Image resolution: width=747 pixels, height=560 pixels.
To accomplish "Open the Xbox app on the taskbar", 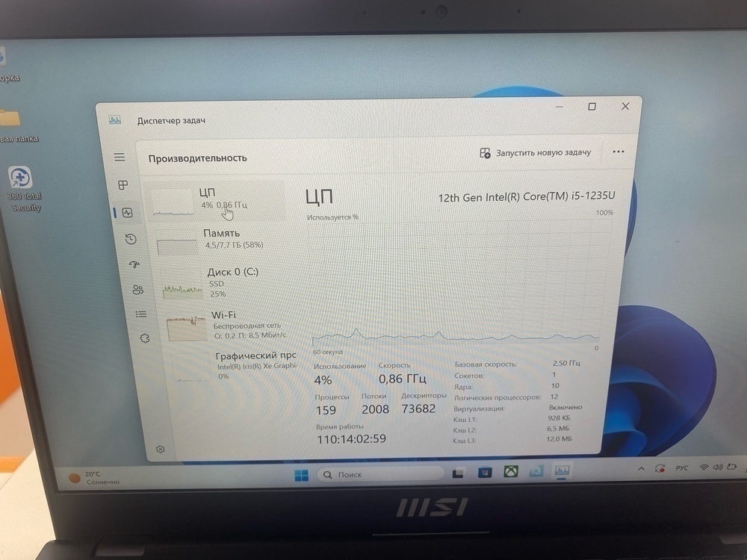I will (x=511, y=472).
